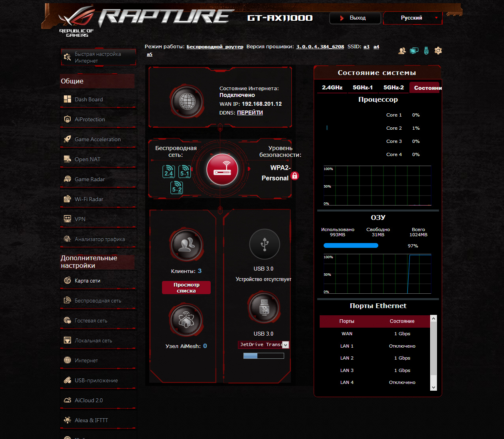Open the VPN icon
Viewport: 504px width, 439px height.
click(x=67, y=219)
